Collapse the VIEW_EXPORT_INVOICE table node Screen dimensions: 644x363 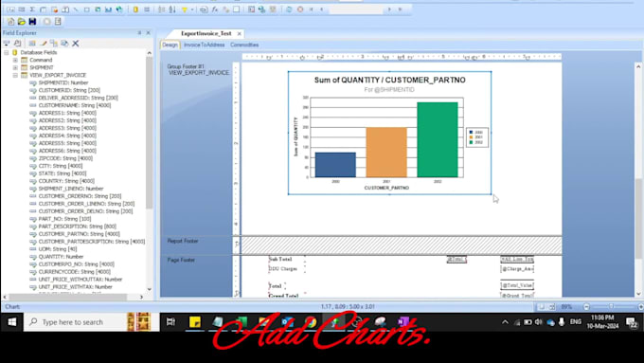15,75
